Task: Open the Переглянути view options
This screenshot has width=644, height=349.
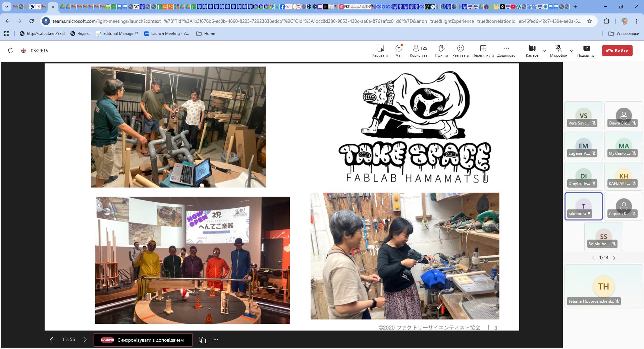Action: coord(483,51)
